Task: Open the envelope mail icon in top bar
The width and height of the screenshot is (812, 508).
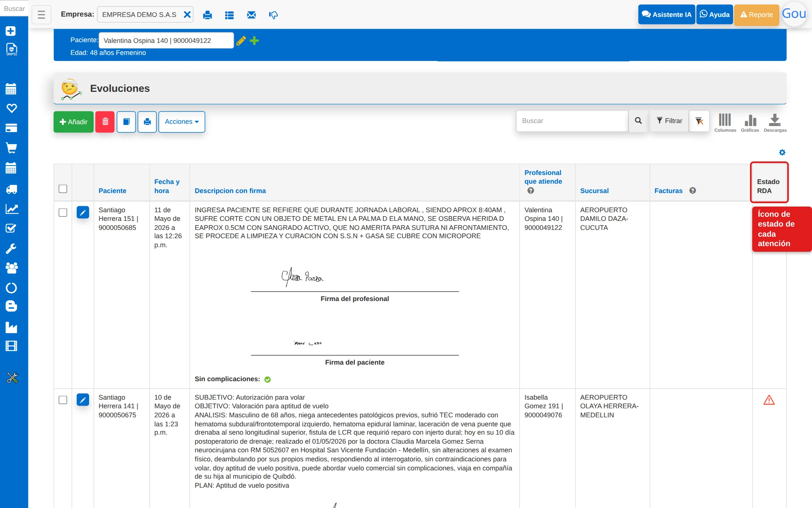Action: click(251, 15)
